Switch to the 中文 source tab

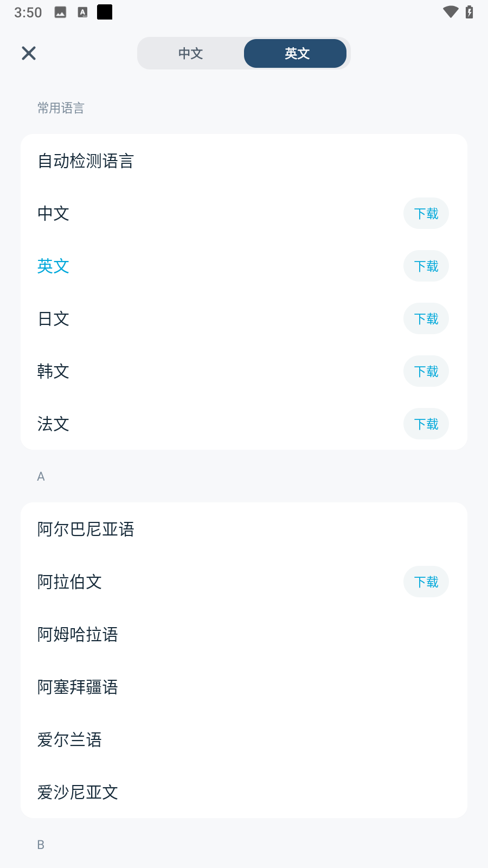pos(190,53)
